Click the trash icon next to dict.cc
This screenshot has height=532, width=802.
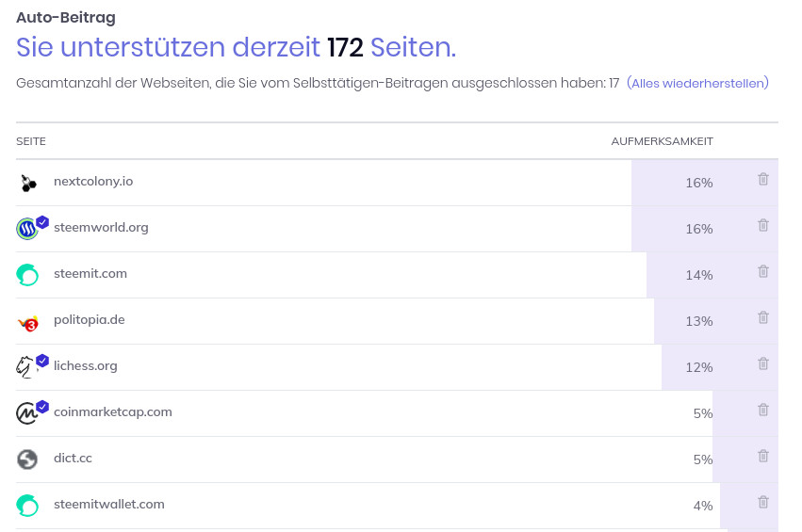coord(763,456)
